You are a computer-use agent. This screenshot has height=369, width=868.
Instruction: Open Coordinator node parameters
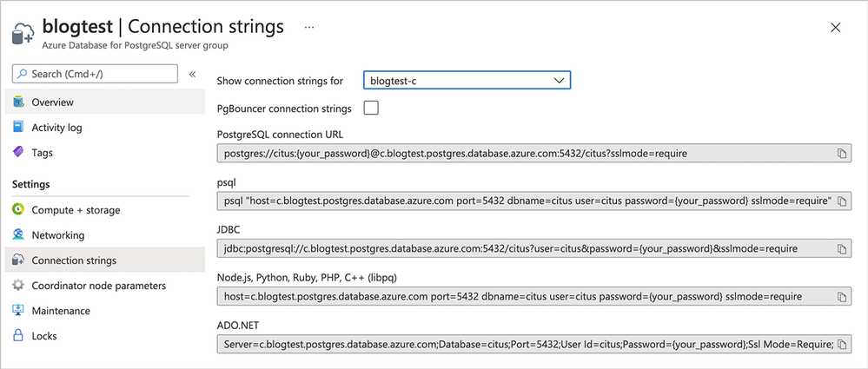click(98, 286)
